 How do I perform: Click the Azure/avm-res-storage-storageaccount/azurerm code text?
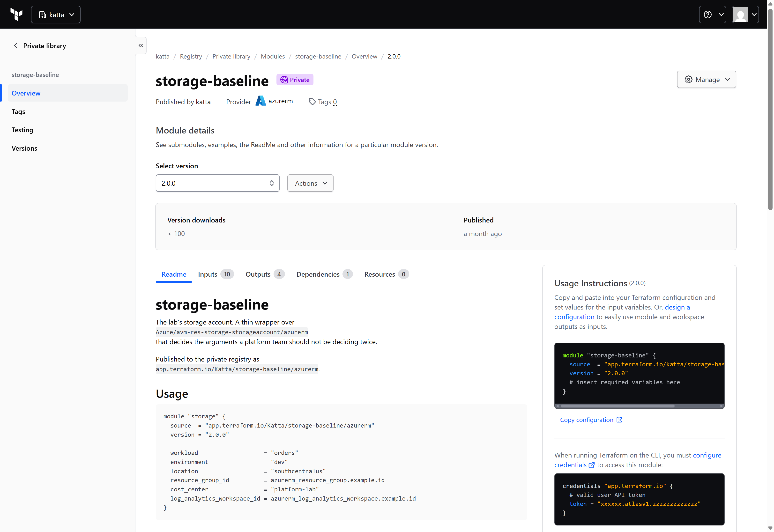[232, 332]
